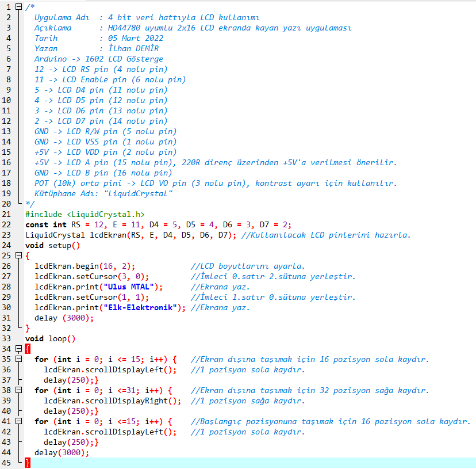Viewport: 476px width, 469px height.
Task: Click 'Arduino -> 1602 LCD Gösterge' comment
Action: (x=99, y=59)
